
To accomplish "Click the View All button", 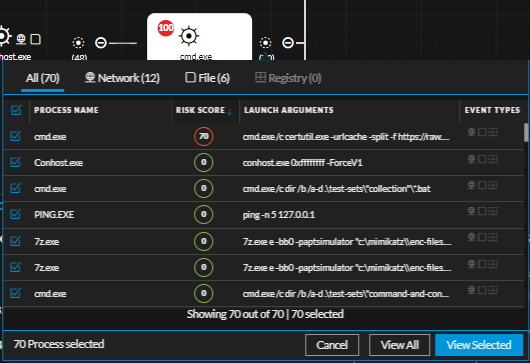I will click(400, 345).
